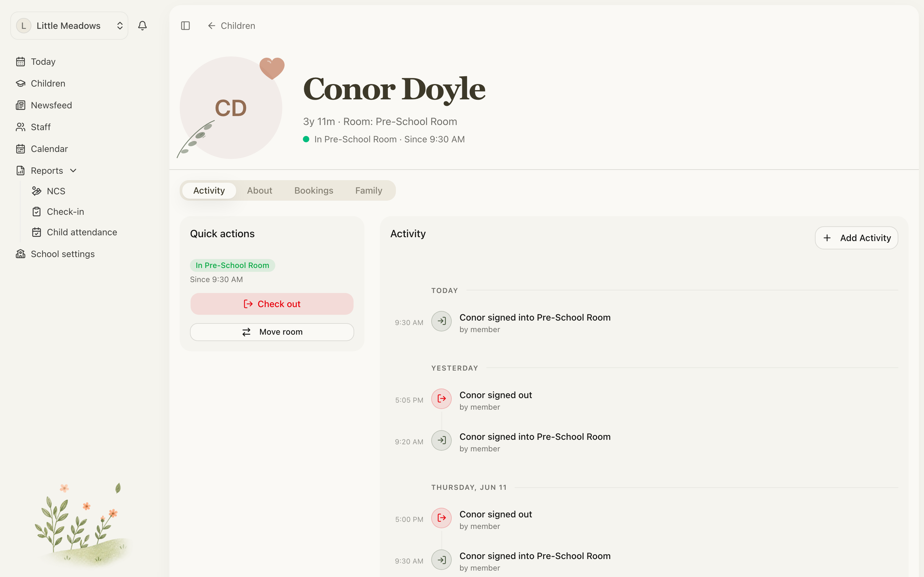The height and width of the screenshot is (577, 924).
Task: Click Add Activity button
Action: (x=856, y=238)
